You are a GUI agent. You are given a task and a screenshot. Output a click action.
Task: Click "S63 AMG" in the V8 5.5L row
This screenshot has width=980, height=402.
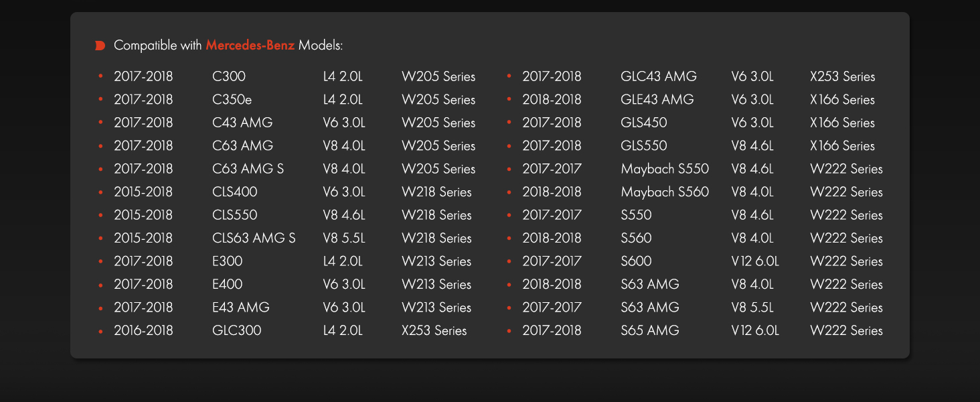pos(650,308)
